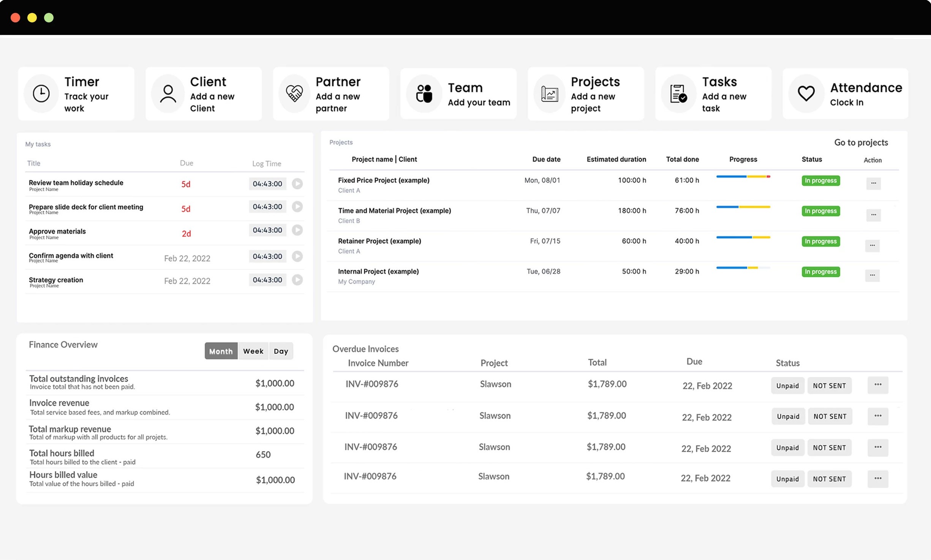Click Fixed Price Project progress bar
This screenshot has width=931, height=560.
[743, 177]
